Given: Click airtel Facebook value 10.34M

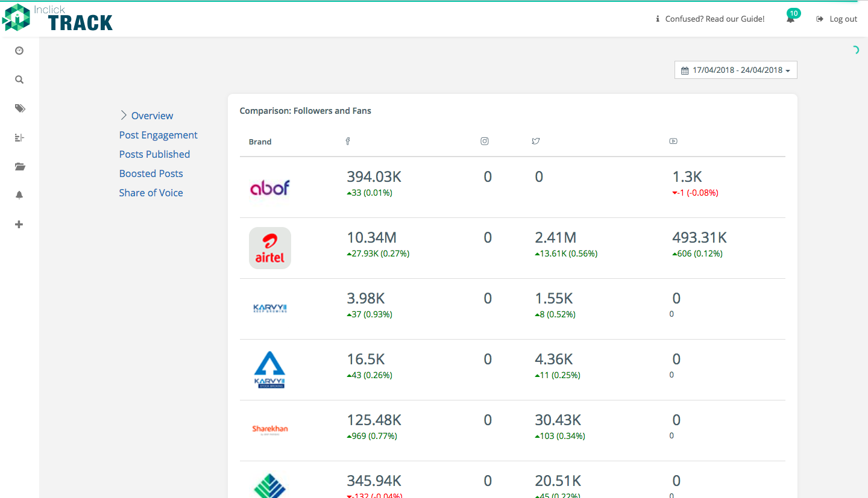Looking at the screenshot, I should point(372,237).
